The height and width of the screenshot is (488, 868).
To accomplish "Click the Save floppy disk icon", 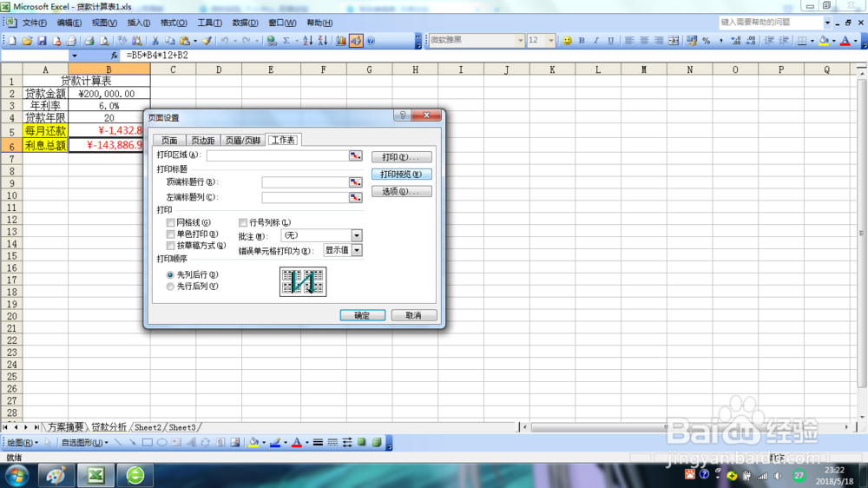I will pos(42,41).
